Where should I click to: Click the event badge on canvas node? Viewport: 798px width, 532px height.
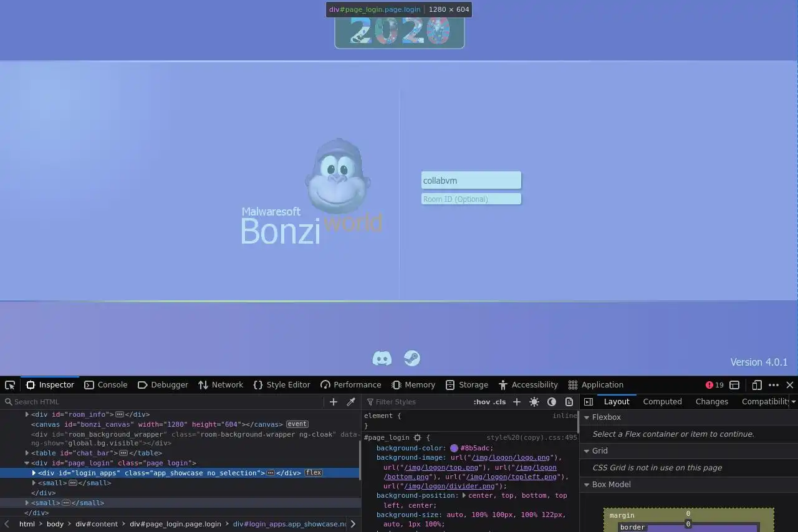click(x=297, y=424)
